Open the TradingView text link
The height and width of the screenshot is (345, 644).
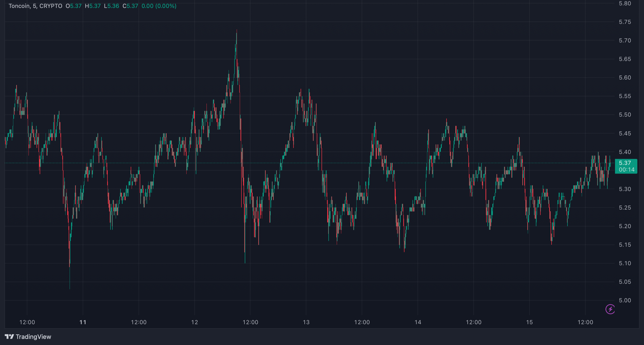pos(33,337)
